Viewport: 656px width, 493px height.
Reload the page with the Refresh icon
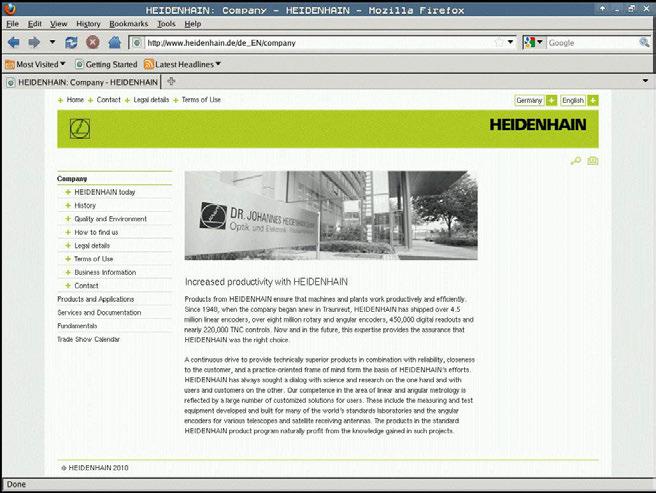coord(71,42)
